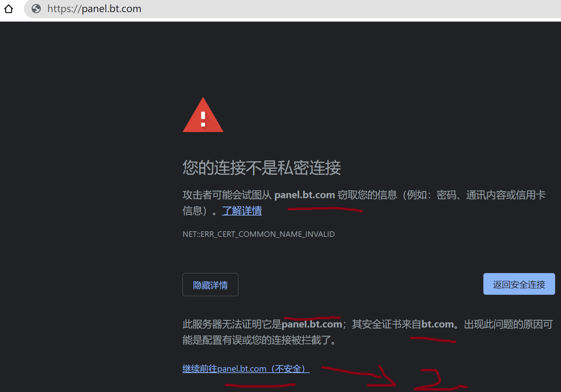View site information via globe icon
Screen dimensions: 561x392
36,9
